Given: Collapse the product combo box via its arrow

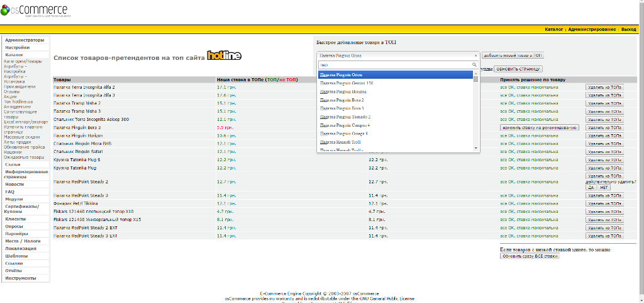Looking at the screenshot, I should click(x=475, y=55).
